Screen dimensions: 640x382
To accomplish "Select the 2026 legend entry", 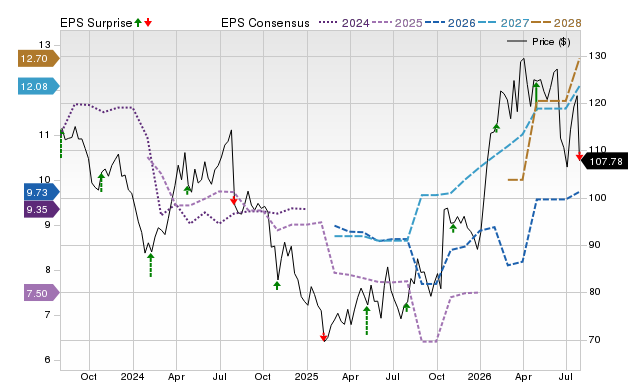I will [451, 23].
